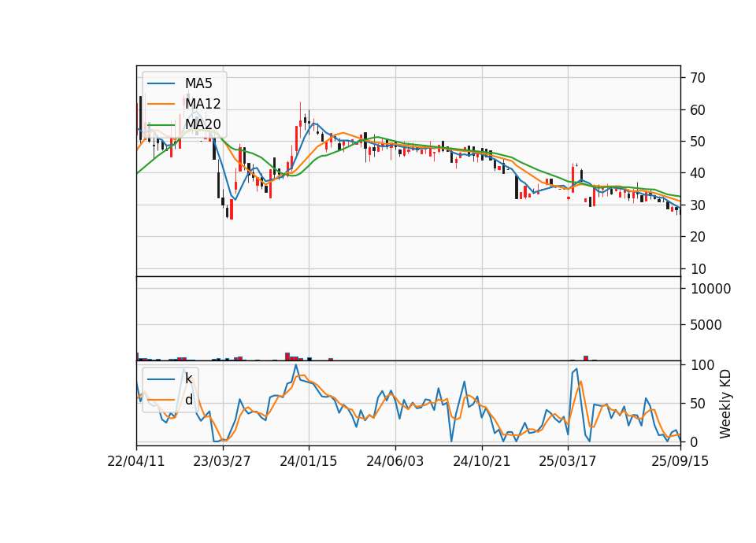Click the KD axis value 100

[x=702, y=364]
